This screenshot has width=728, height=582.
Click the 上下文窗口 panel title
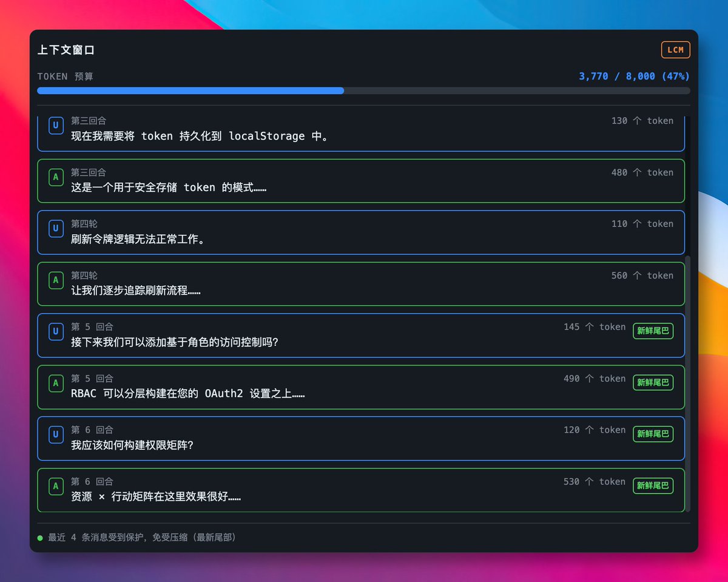[x=66, y=50]
